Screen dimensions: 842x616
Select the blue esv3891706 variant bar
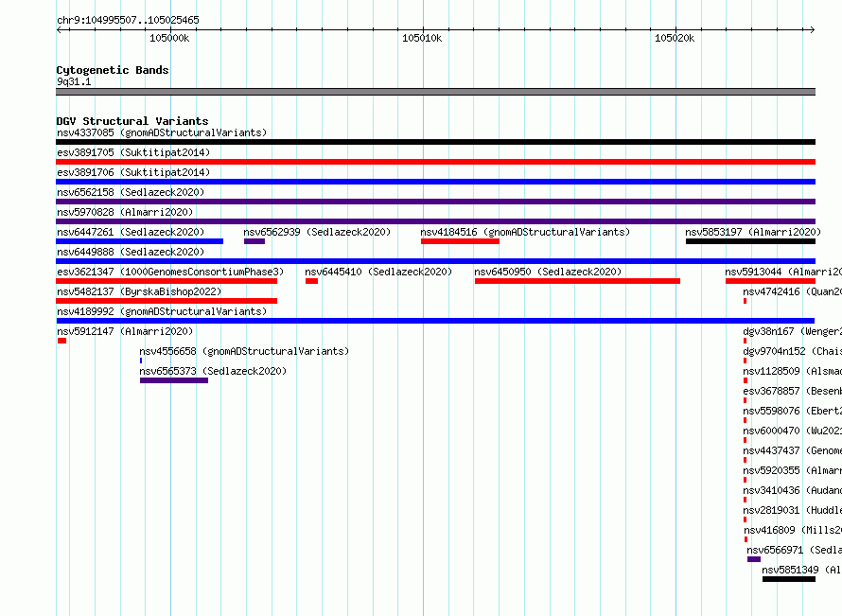pyautogui.click(x=435, y=182)
